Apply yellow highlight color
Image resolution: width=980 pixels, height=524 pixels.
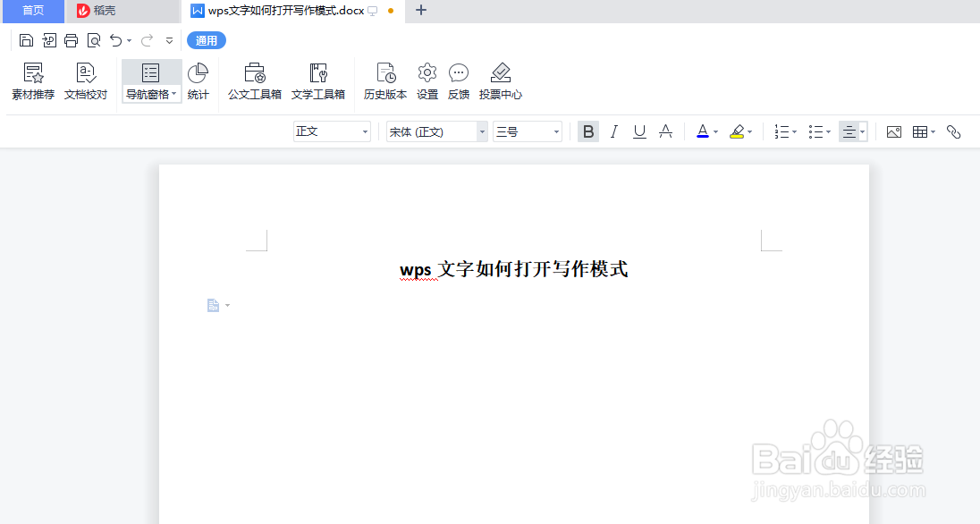737,132
